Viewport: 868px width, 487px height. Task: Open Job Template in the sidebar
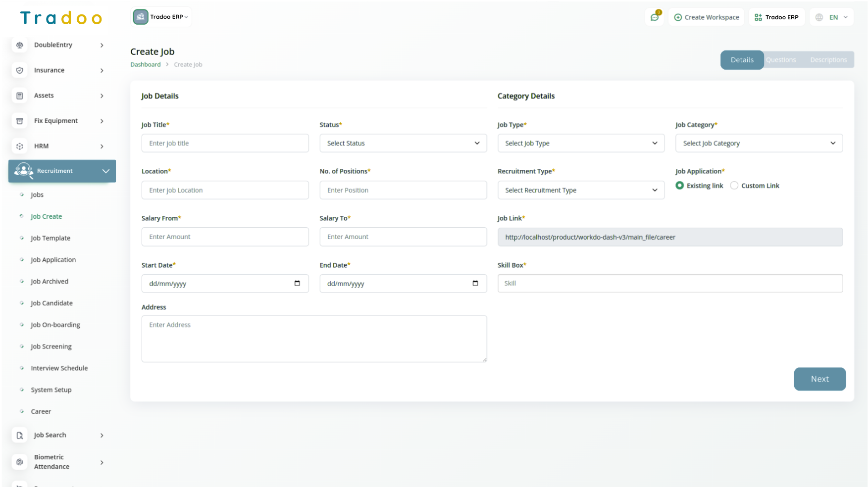[x=51, y=238]
